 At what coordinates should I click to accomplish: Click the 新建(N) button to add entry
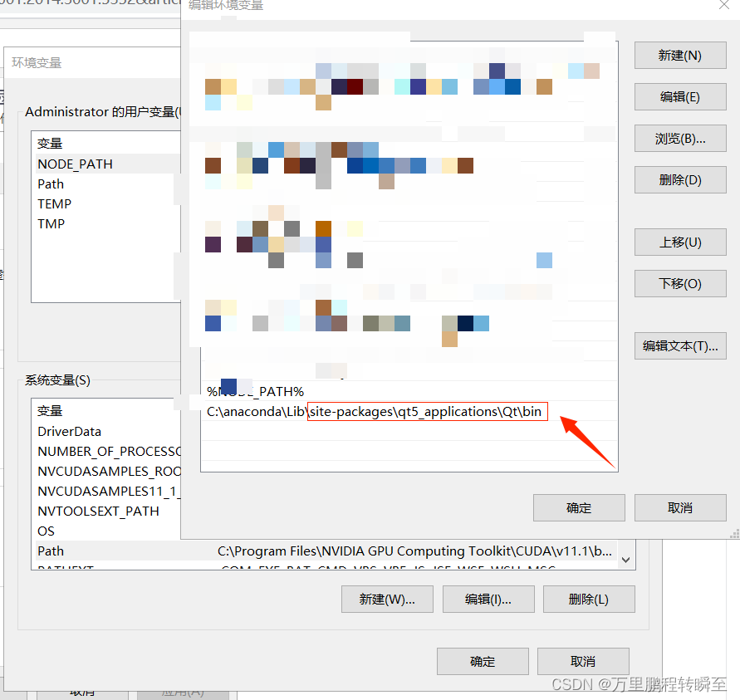679,55
